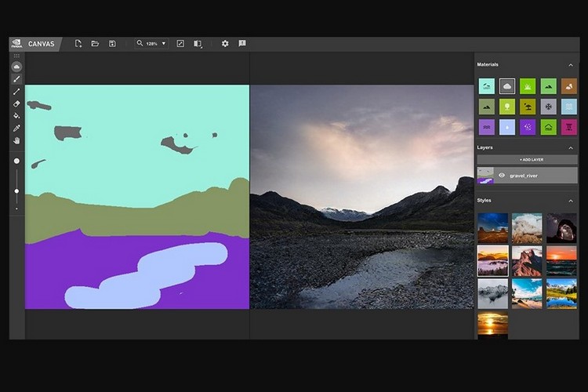Select the Eraser tool
Screen dimensions: 588x392
[x=16, y=103]
